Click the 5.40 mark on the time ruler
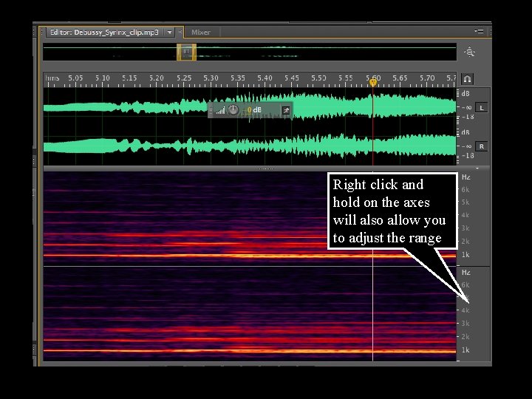Viewport: 532px width, 399px height. pos(265,78)
